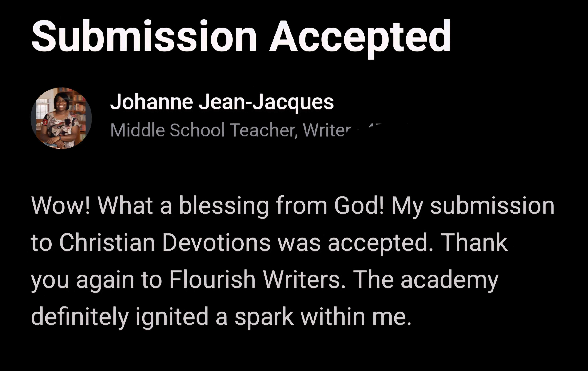Click the words "a spark"
This screenshot has height=371, width=588.
(254, 316)
